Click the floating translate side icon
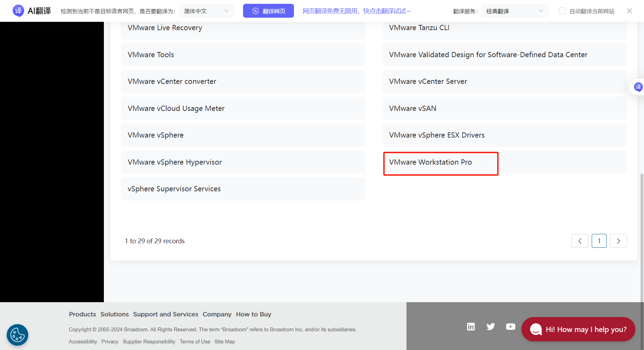This screenshot has height=350, width=644. [x=638, y=87]
